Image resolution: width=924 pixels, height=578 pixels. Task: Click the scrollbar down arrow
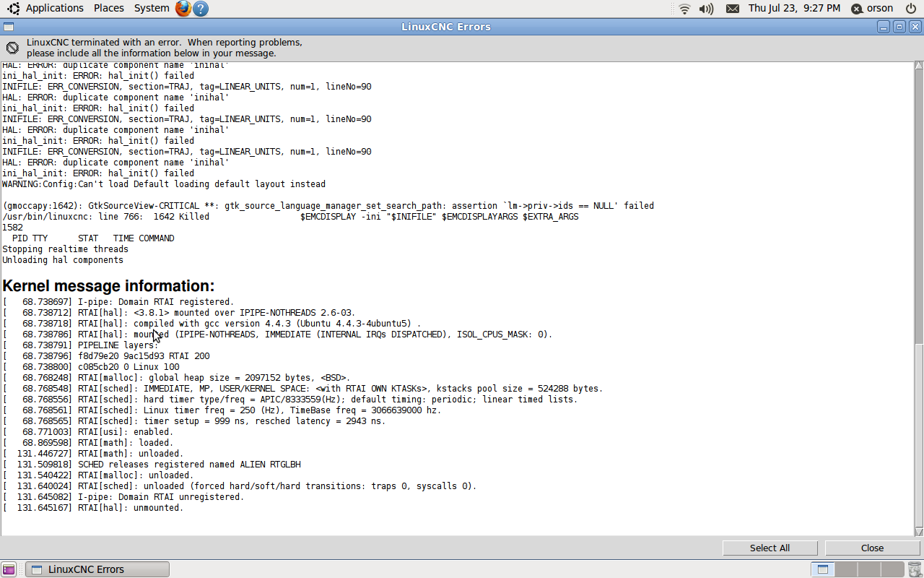click(x=919, y=531)
